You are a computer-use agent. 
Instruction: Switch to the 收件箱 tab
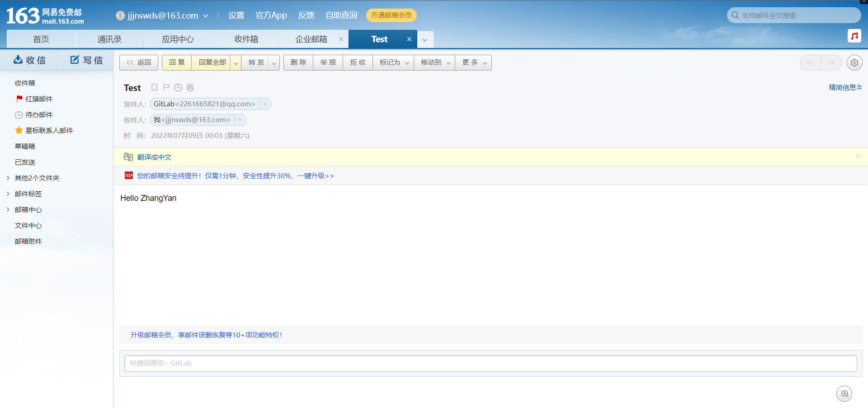pyautogui.click(x=246, y=39)
